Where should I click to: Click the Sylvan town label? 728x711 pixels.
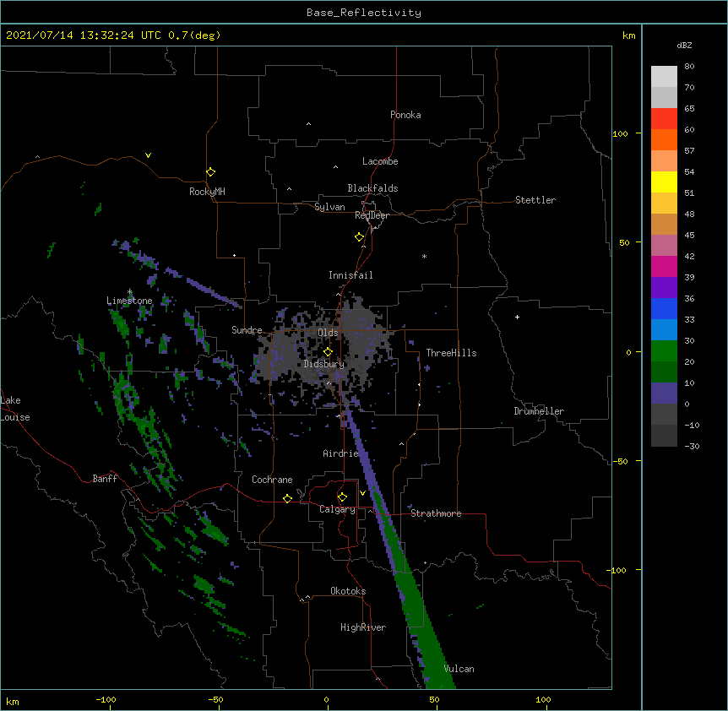click(329, 207)
